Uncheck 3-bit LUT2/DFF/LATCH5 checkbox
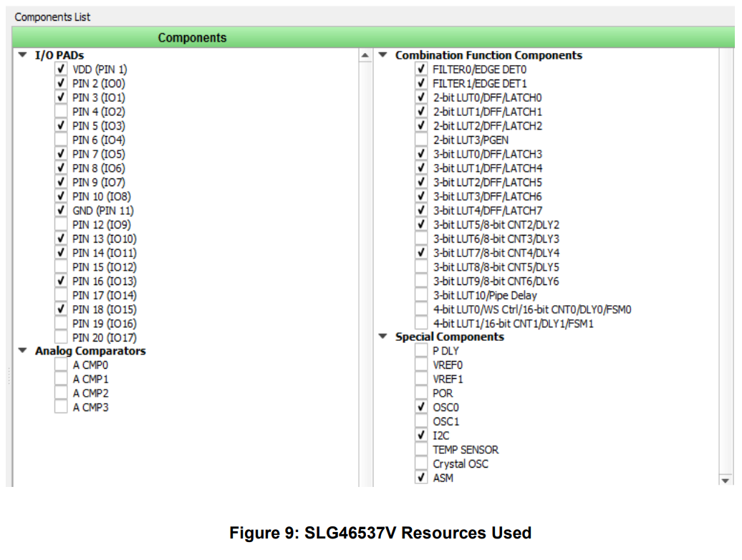The height and width of the screenshot is (560, 742). [x=421, y=182]
